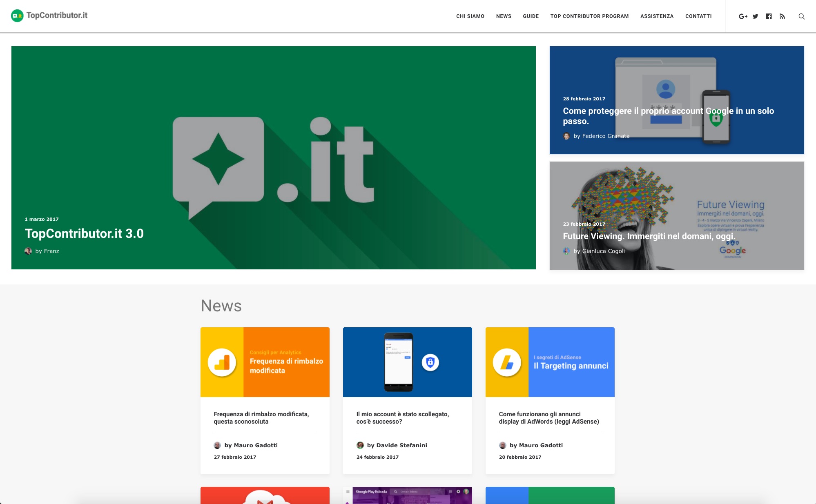The height and width of the screenshot is (504, 816).
Task: Click the Google Play Edicola card thumbnail
Action: point(408,495)
